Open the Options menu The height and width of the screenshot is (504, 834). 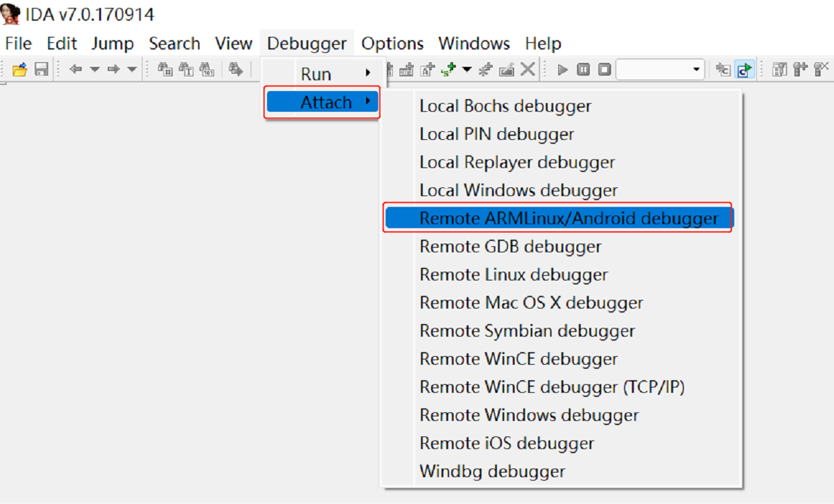pyautogui.click(x=392, y=44)
